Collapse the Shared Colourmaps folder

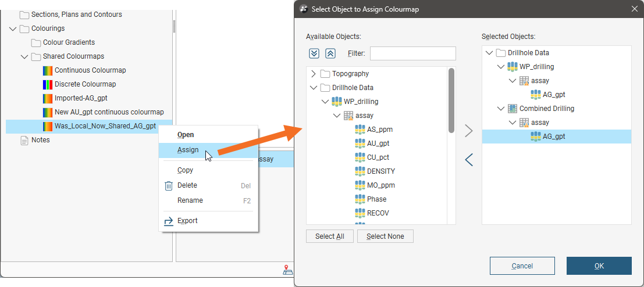click(24, 56)
